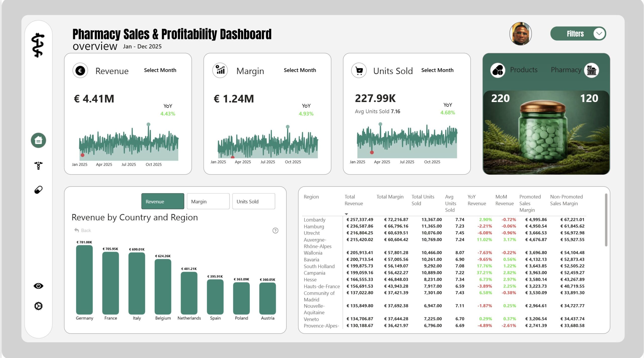Click the Back button on the country chart

point(83,230)
